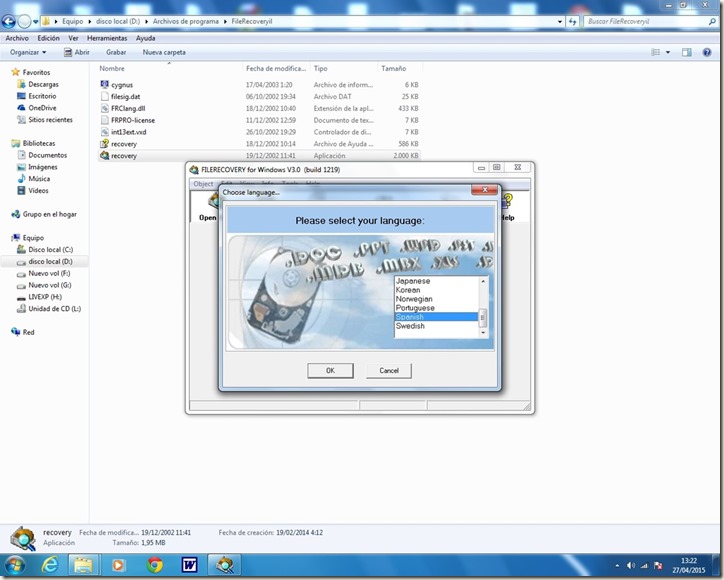Sort files by the Tipo column

pos(320,68)
